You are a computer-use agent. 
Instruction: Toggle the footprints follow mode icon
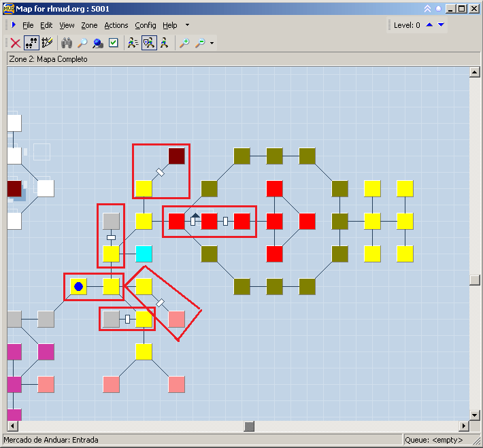[31, 43]
